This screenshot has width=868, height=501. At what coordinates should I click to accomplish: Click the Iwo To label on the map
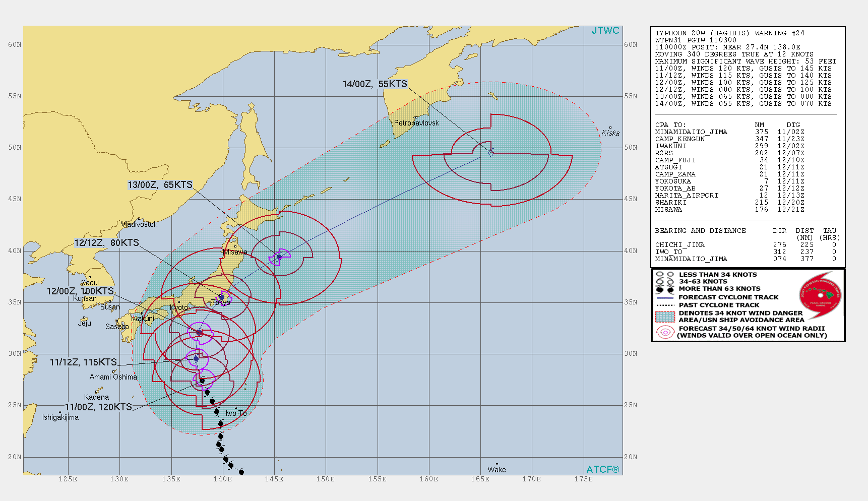point(236,413)
